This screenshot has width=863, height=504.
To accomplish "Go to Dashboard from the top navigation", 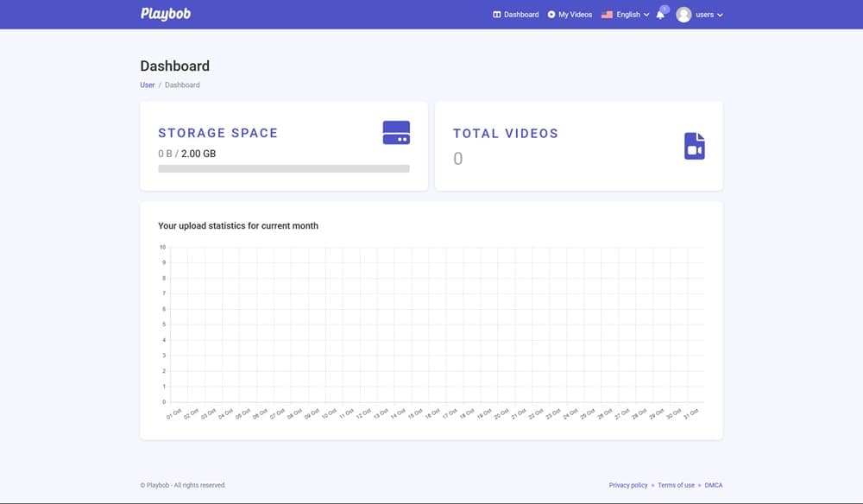I will point(520,15).
